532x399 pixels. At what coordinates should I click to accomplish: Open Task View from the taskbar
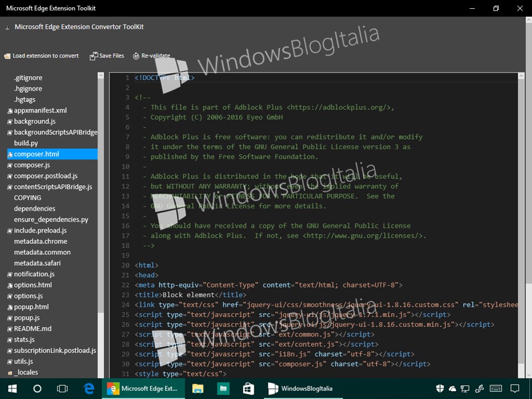[62, 388]
